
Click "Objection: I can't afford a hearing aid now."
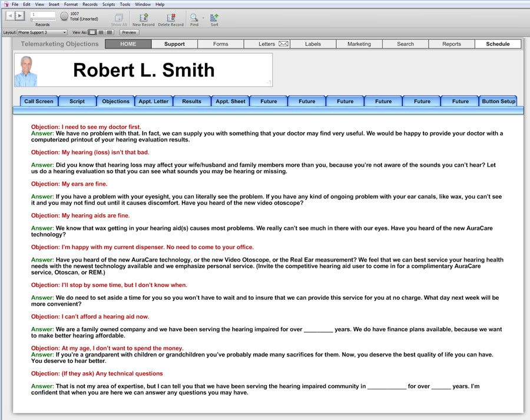point(90,316)
